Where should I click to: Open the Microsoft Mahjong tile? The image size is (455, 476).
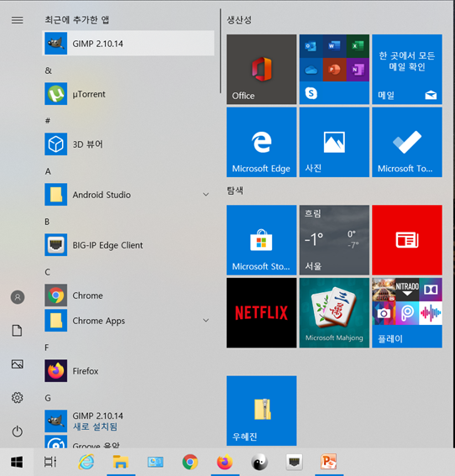(334, 312)
